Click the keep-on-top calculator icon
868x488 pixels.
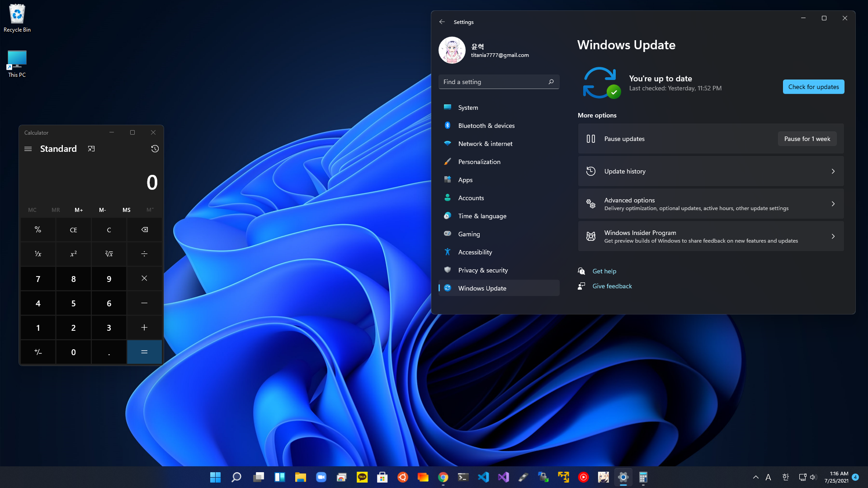click(x=91, y=149)
